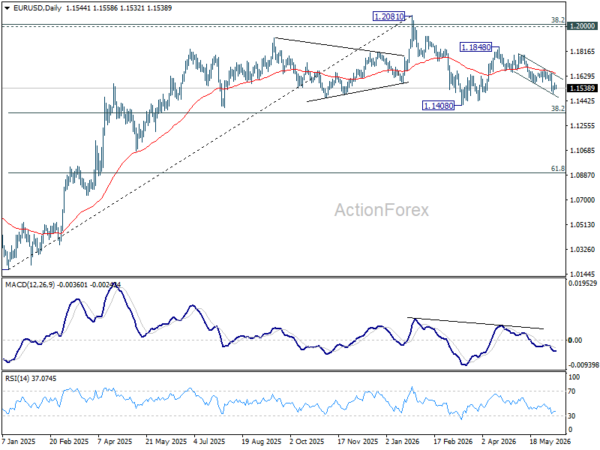Select the 2 Apr 2026 date label
This screenshot has height=450, width=600.
(x=499, y=442)
